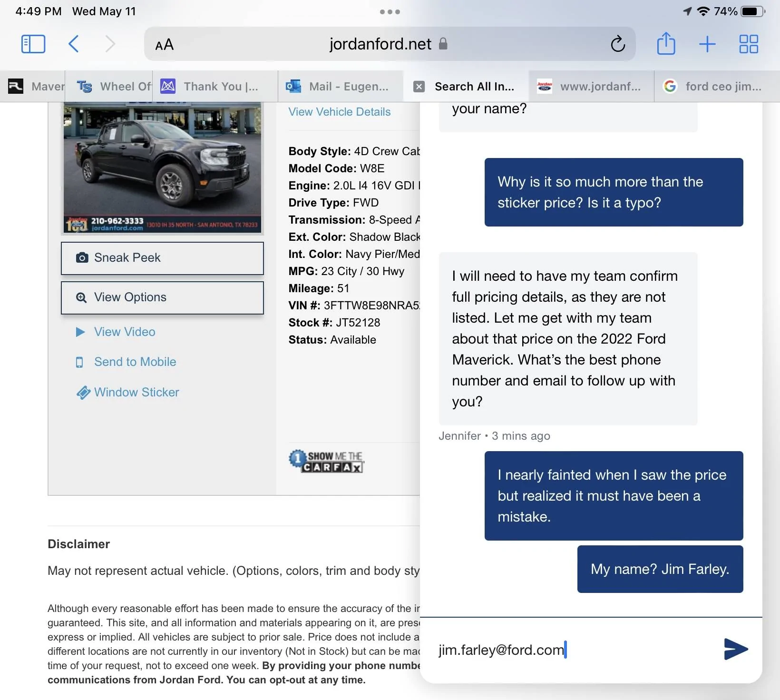Switch to the Maver tab
Viewport: 780px width, 700px height.
32,86
